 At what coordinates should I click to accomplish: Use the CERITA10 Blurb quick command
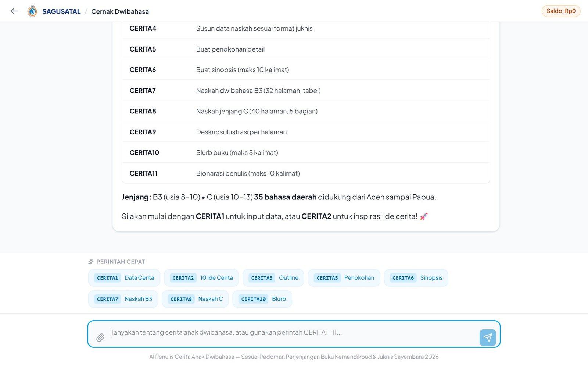click(x=262, y=299)
